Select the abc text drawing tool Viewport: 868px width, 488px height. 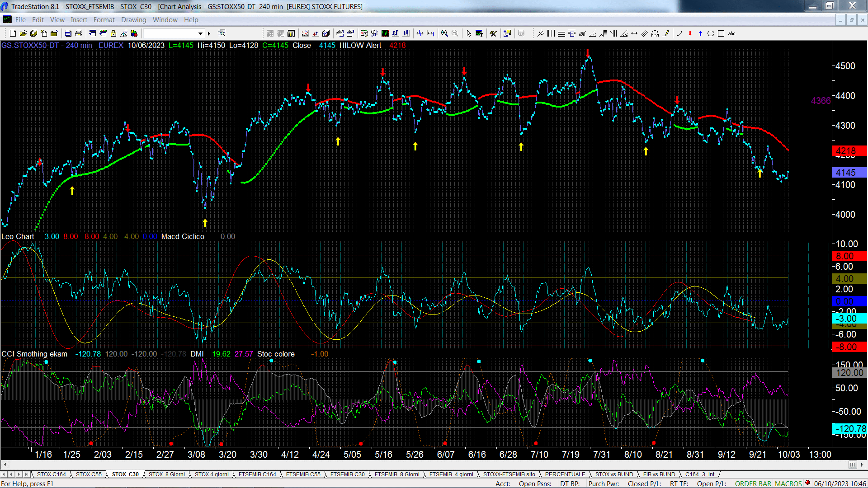point(731,33)
